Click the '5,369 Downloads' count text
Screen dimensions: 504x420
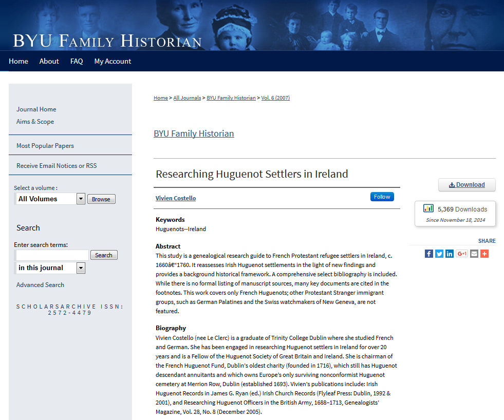(x=462, y=209)
